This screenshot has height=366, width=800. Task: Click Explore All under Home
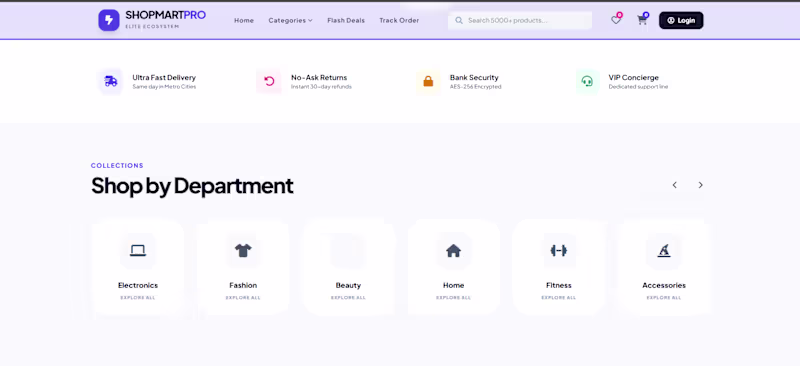coord(453,298)
